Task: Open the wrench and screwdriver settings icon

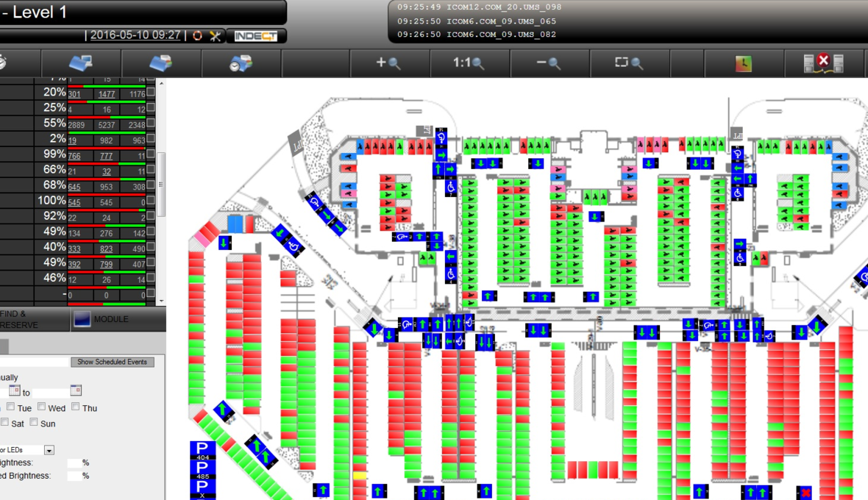Action: [216, 35]
